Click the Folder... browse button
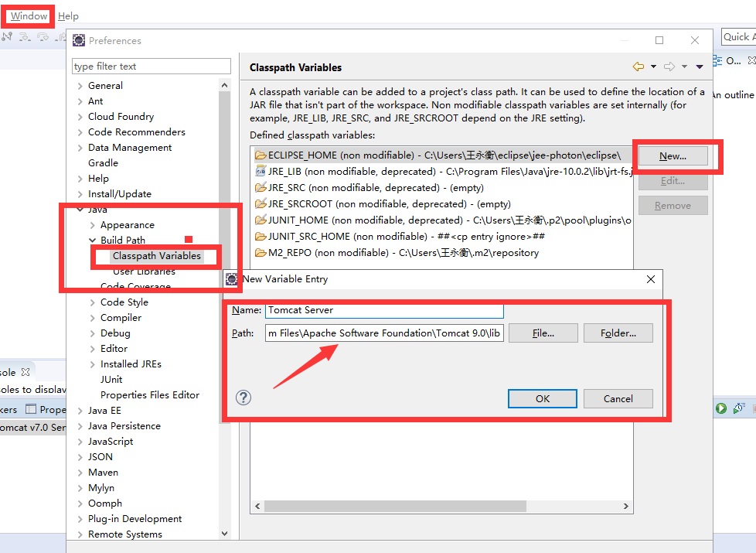Image resolution: width=756 pixels, height=553 pixels. click(618, 333)
